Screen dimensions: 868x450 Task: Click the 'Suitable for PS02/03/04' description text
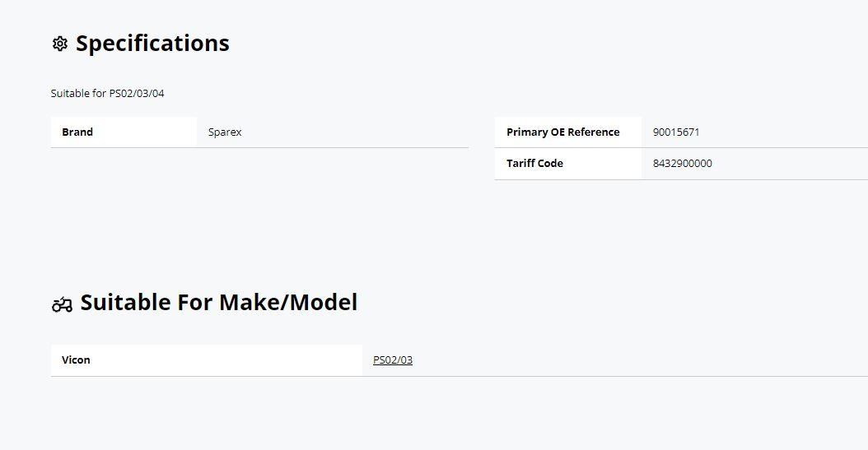107,94
